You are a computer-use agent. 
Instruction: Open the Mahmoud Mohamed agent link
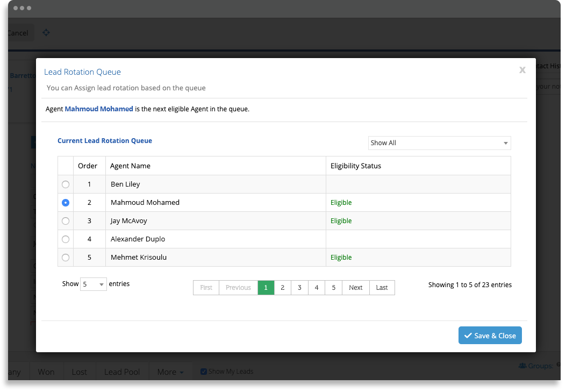tap(98, 109)
